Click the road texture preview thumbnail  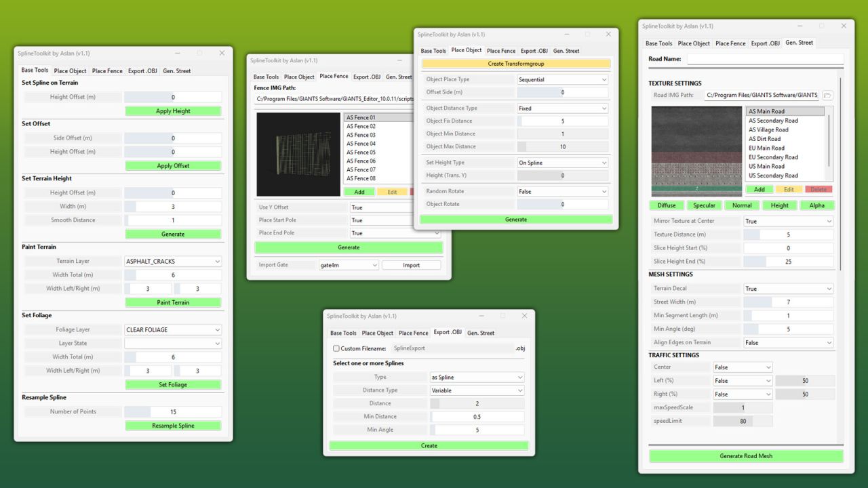tap(696, 150)
